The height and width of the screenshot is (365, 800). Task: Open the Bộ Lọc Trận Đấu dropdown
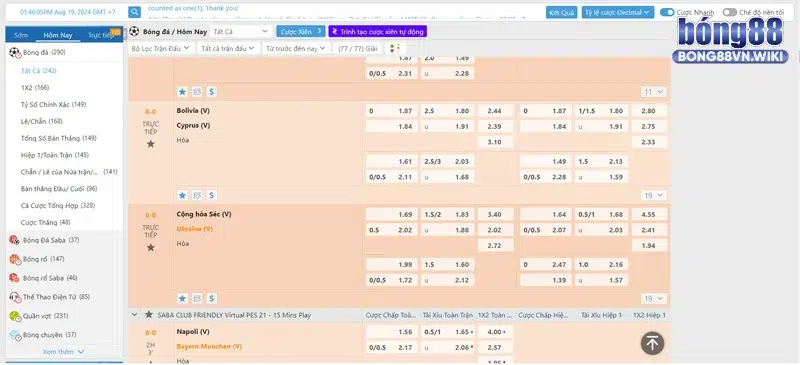[x=161, y=48]
